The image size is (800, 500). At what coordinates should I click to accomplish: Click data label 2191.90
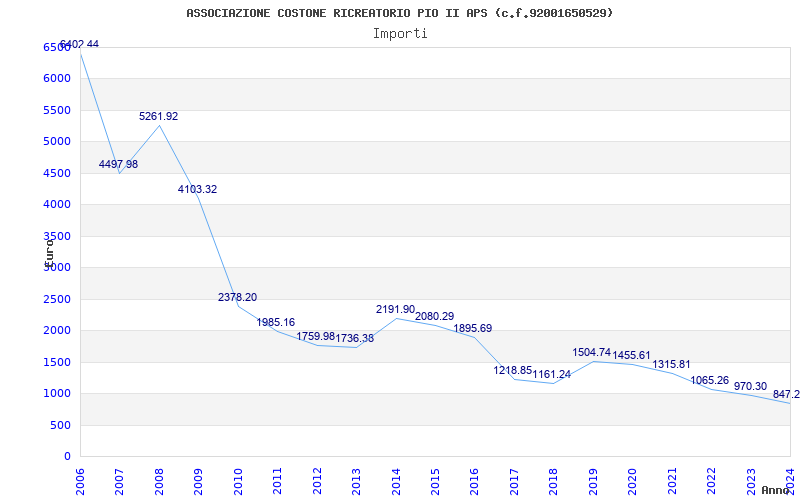[395, 309]
